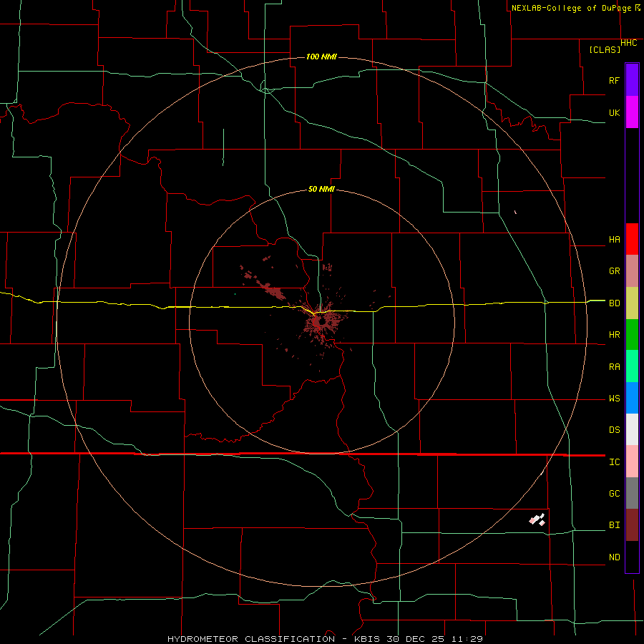Click the IC pink legend swatch
This screenshot has height=644, width=644.
pos(632,462)
